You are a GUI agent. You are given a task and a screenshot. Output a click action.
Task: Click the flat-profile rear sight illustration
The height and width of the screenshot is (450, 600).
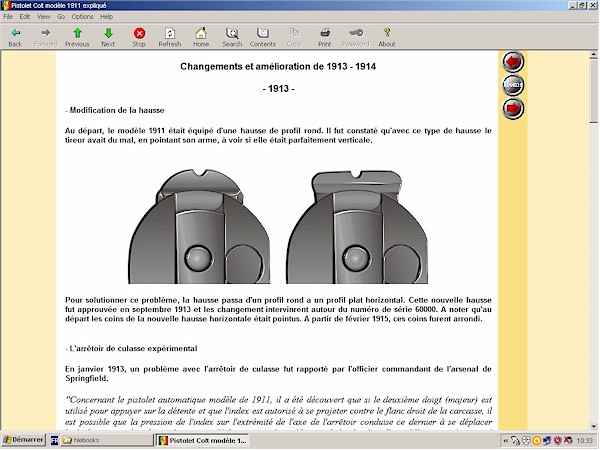click(357, 227)
